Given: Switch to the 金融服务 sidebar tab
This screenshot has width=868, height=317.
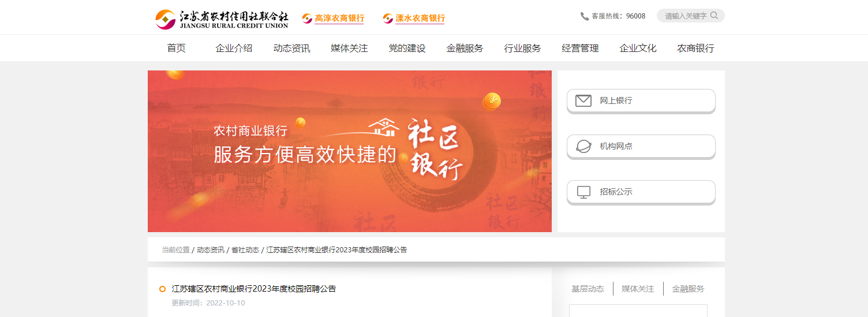Looking at the screenshot, I should 688,289.
